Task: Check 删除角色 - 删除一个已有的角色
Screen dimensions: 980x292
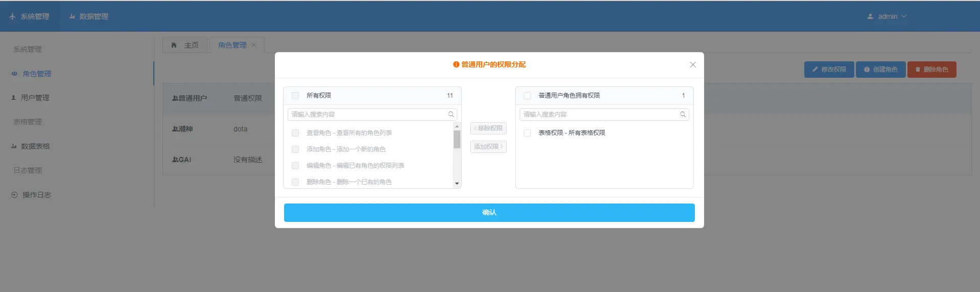Action: [295, 182]
